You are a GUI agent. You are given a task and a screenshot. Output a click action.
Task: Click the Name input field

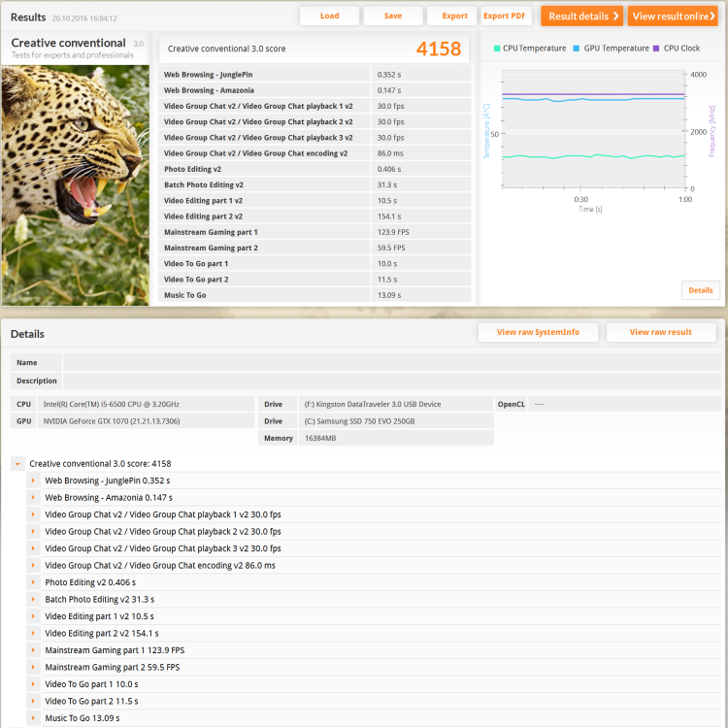pos(392,363)
